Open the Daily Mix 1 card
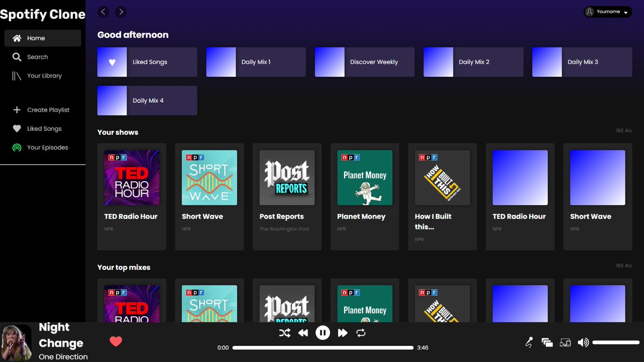 click(x=256, y=62)
